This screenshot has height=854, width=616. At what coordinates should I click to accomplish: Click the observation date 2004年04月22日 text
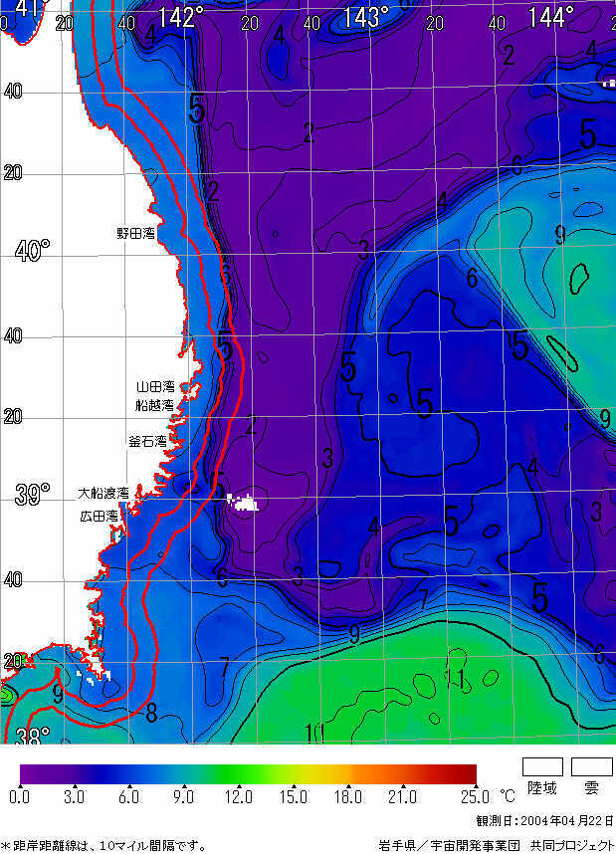[x=545, y=821]
